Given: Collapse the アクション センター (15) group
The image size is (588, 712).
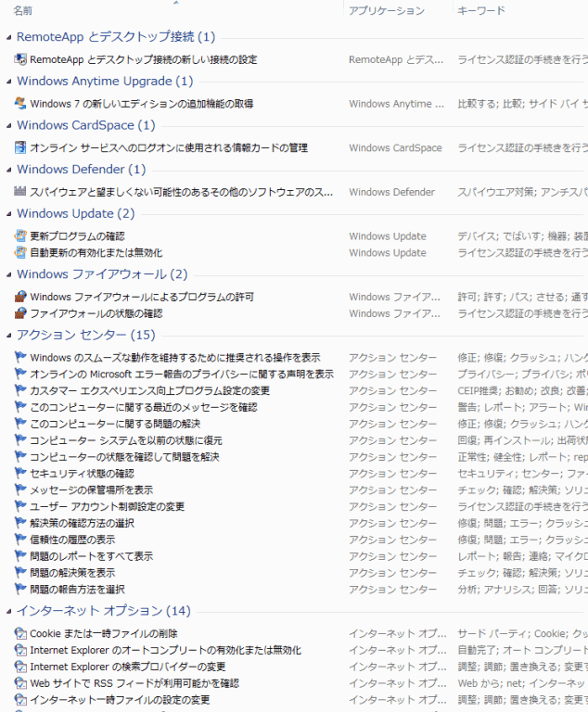Looking at the screenshot, I should point(8,335).
